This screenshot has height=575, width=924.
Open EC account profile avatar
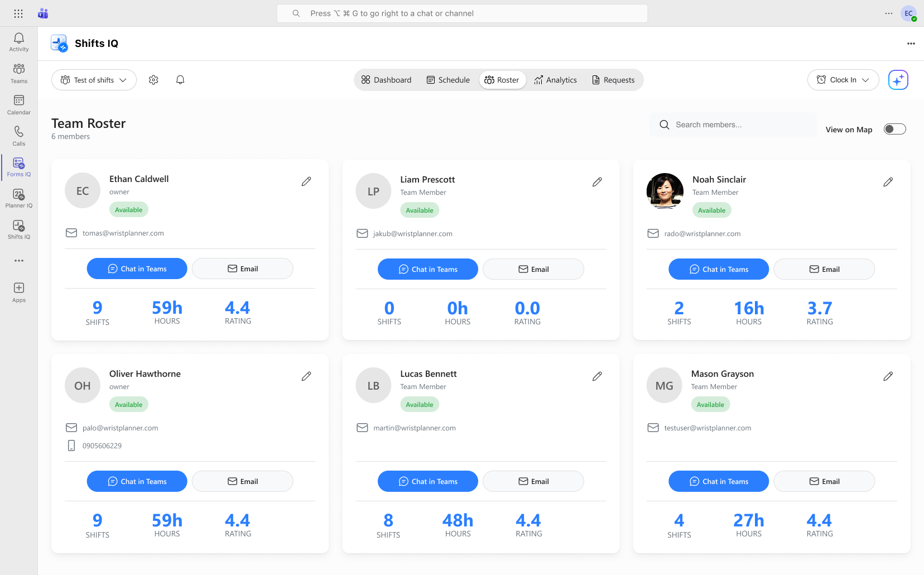point(909,13)
